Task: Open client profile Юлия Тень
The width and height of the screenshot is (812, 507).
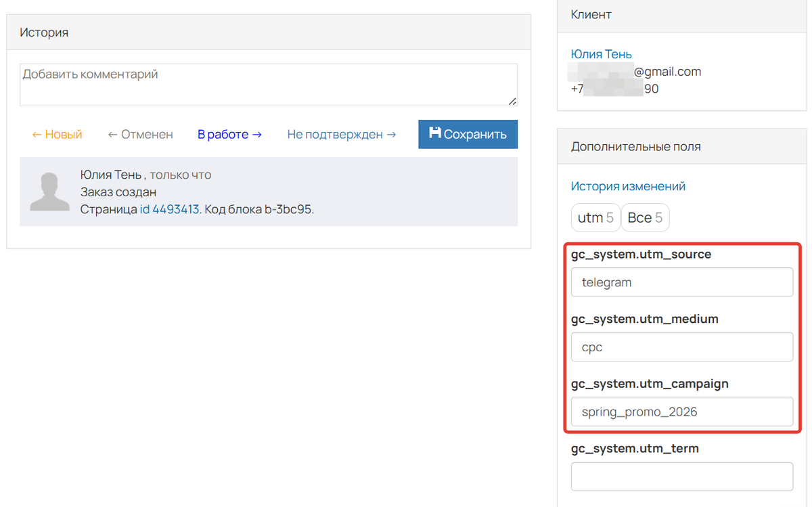Action: pos(601,54)
